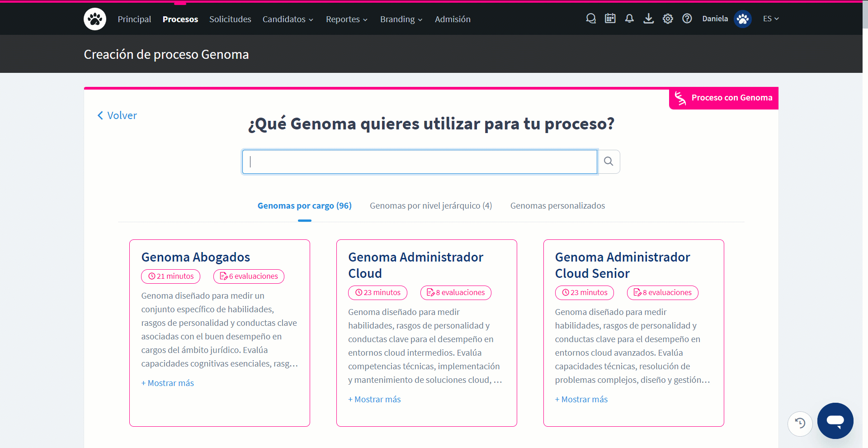The width and height of the screenshot is (868, 448).
Task: Expand the Branding dropdown menu
Action: (401, 19)
